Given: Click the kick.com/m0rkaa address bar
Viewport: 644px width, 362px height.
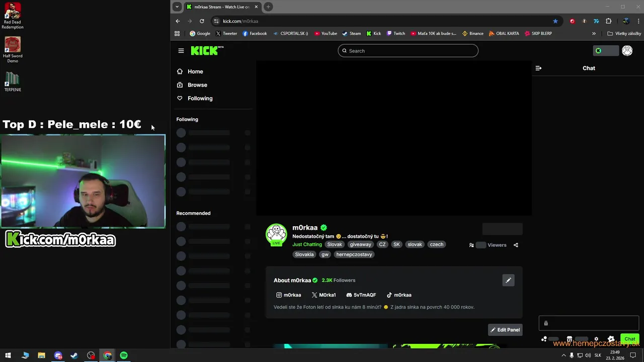Looking at the screenshot, I should (386, 21).
